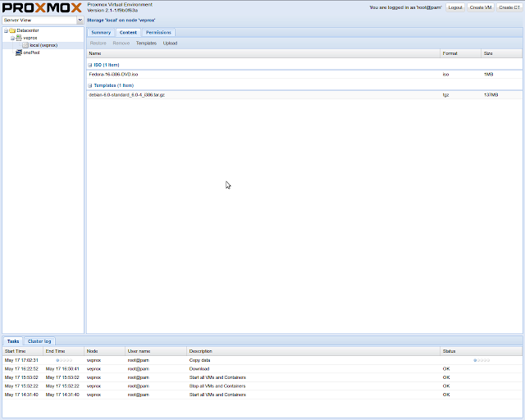Image resolution: width=525 pixels, height=420 pixels.
Task: Sort tasks by End Time header
Action: pyautogui.click(x=64, y=351)
